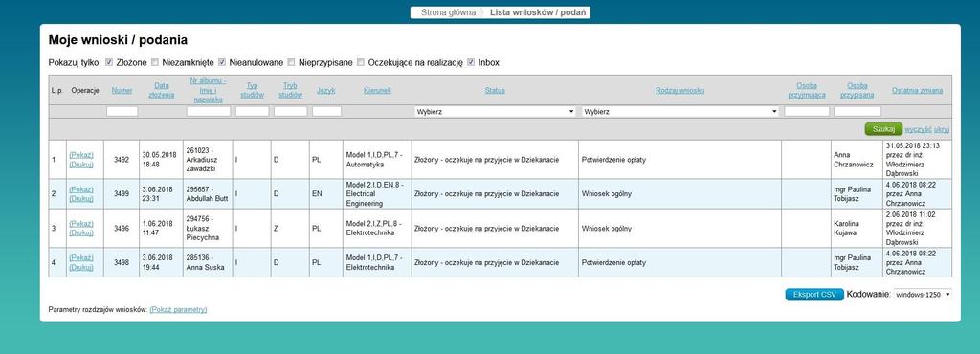Click Pokaż for application 3498

81,258
